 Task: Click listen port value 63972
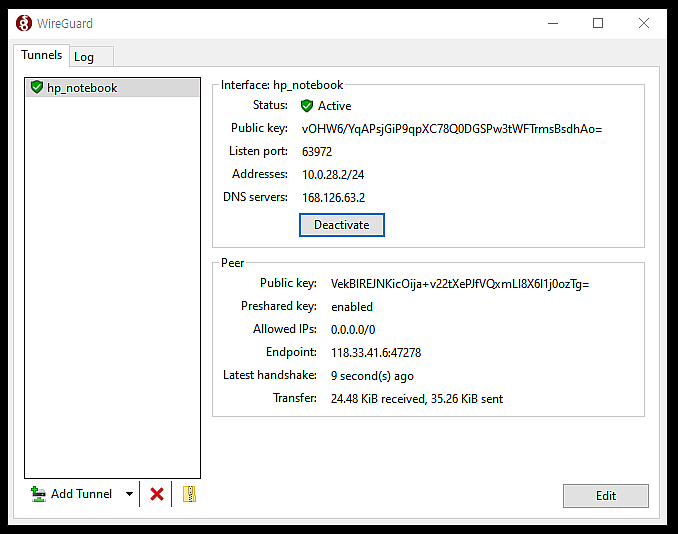pyautogui.click(x=317, y=152)
